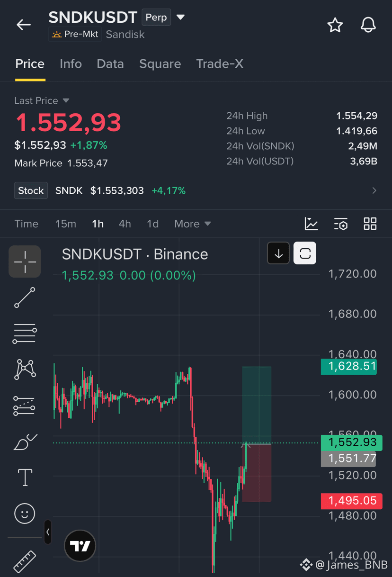Click the TradingView logo
The image size is (392, 577).
80,546
